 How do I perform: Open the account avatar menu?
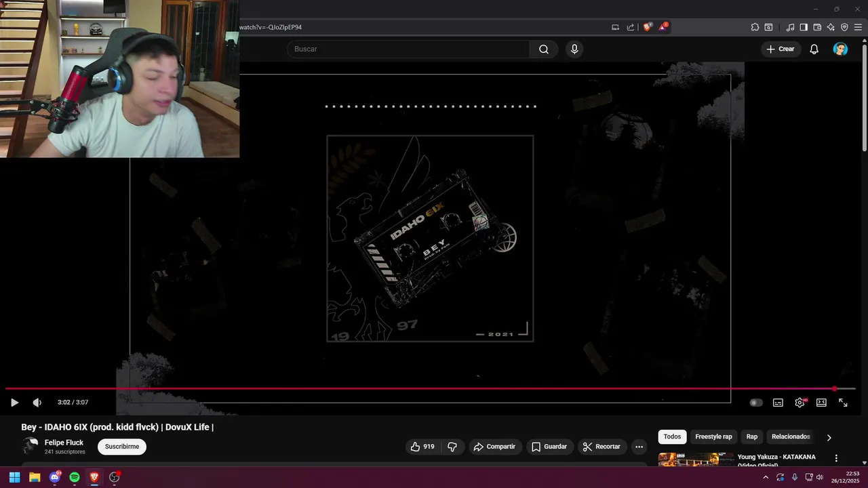click(841, 49)
